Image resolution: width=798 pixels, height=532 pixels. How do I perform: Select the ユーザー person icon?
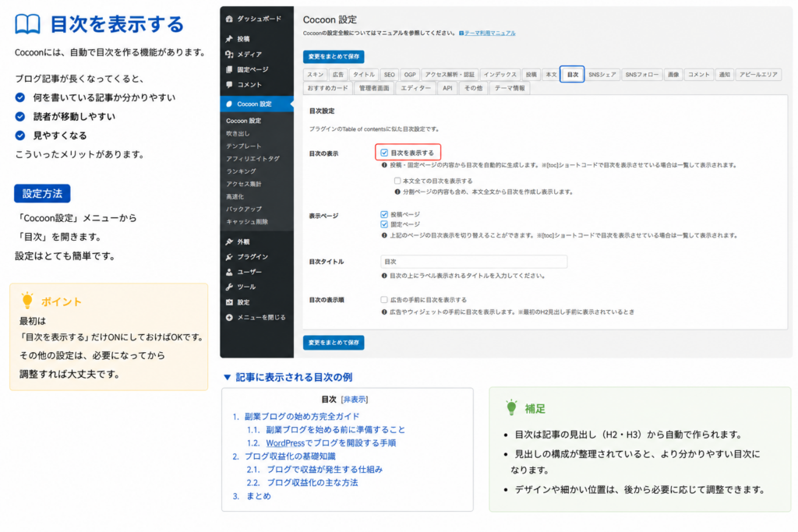[229, 272]
